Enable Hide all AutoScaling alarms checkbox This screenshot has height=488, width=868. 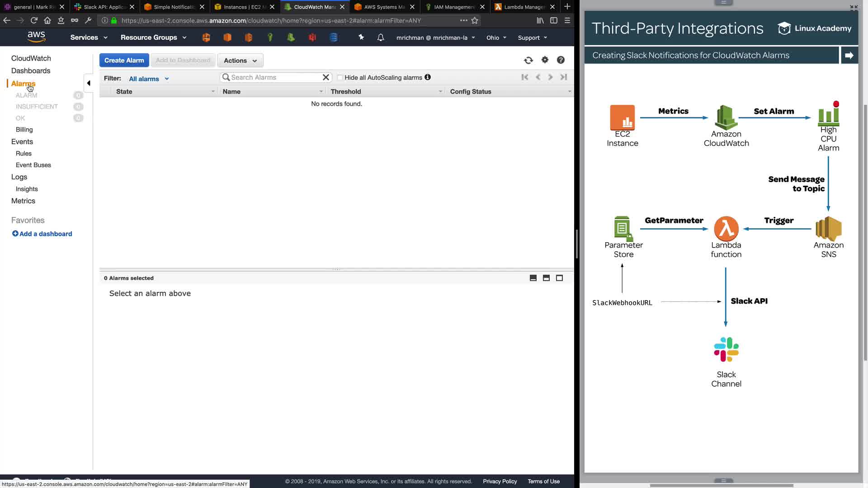[x=340, y=78]
